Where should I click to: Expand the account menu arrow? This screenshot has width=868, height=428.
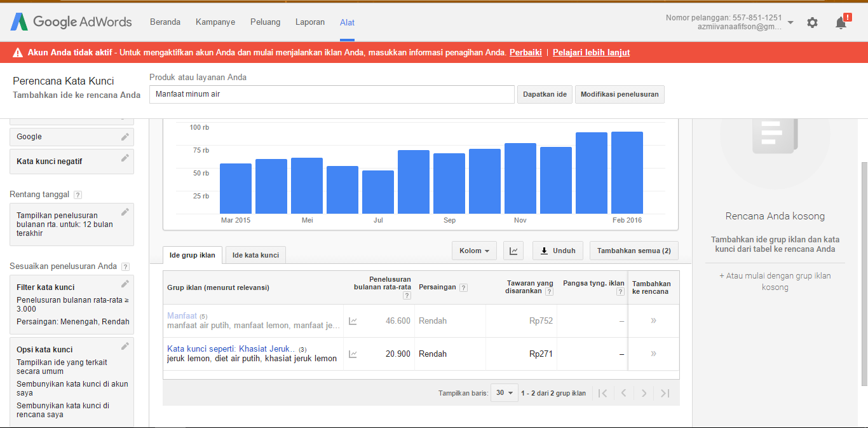[790, 23]
